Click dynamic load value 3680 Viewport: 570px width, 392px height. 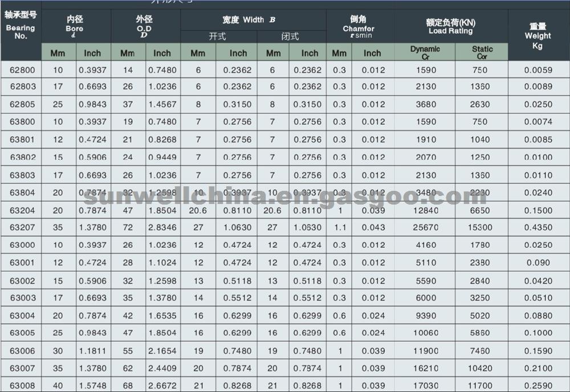coord(426,104)
